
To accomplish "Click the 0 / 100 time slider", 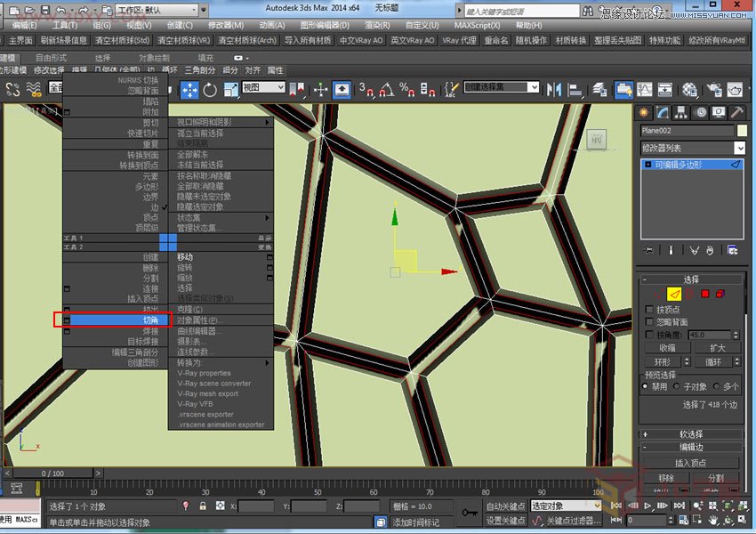I will point(52,473).
